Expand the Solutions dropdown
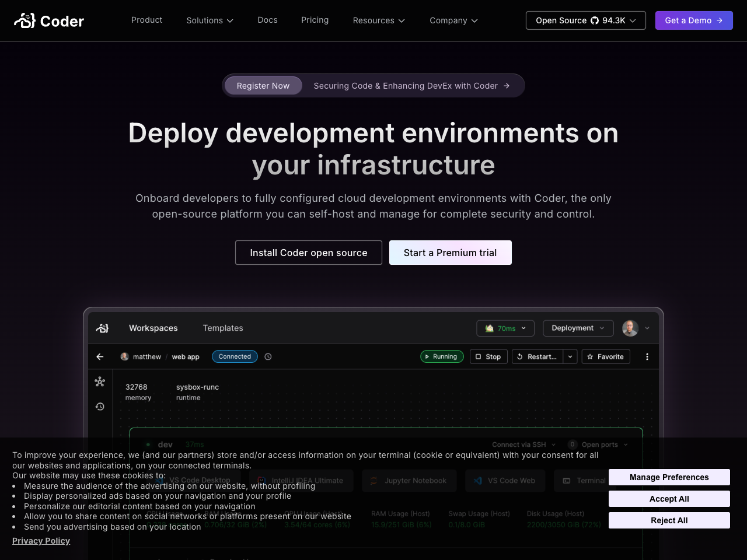 coord(210,20)
